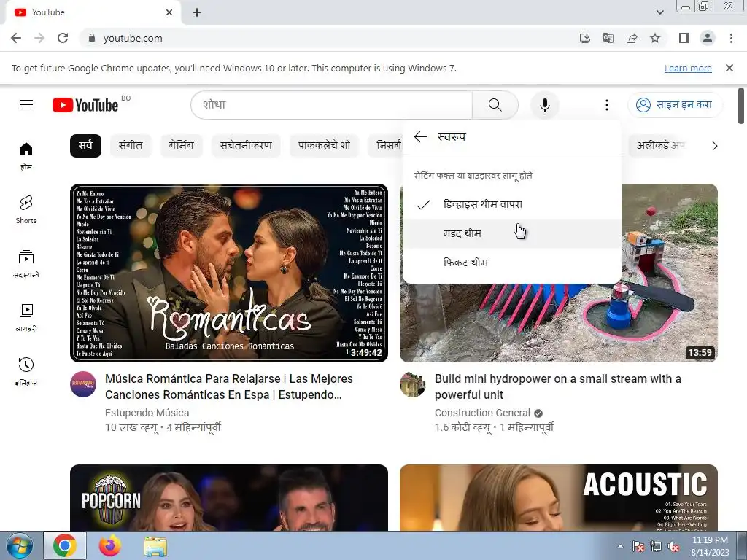This screenshot has width=747, height=560.
Task: Select the 'गेमिंग' category chip
Action: click(181, 146)
